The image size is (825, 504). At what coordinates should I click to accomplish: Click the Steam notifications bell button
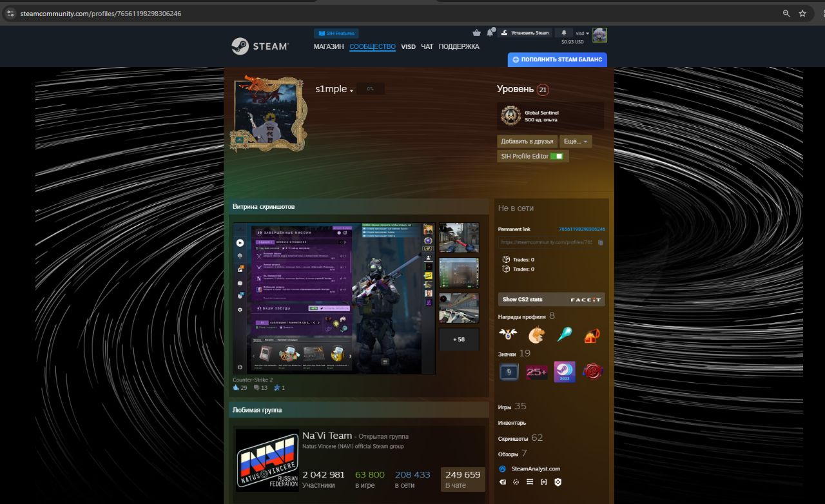click(x=564, y=33)
